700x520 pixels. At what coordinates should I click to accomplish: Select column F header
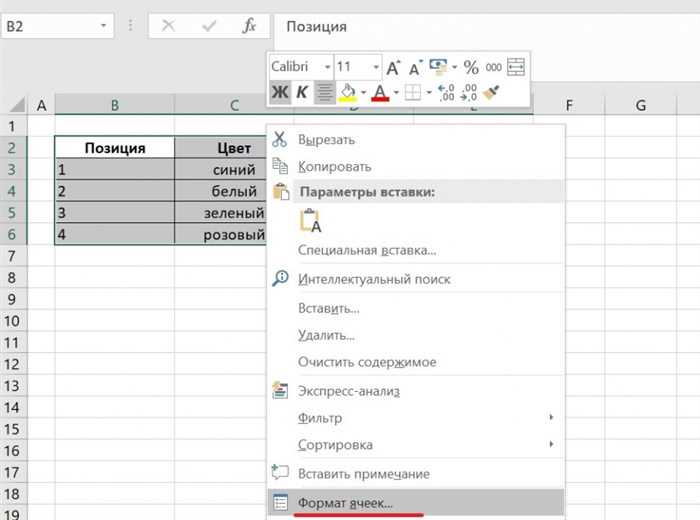click(x=569, y=105)
